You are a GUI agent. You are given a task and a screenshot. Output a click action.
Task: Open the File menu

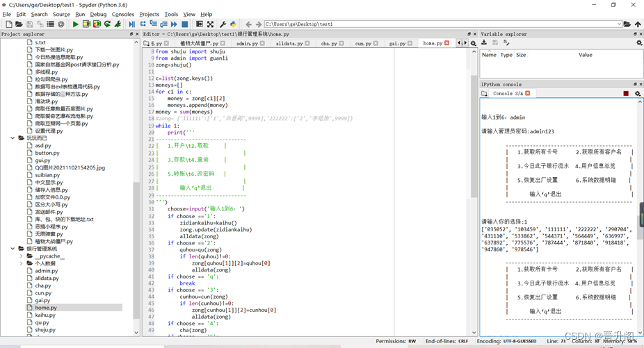[6, 14]
